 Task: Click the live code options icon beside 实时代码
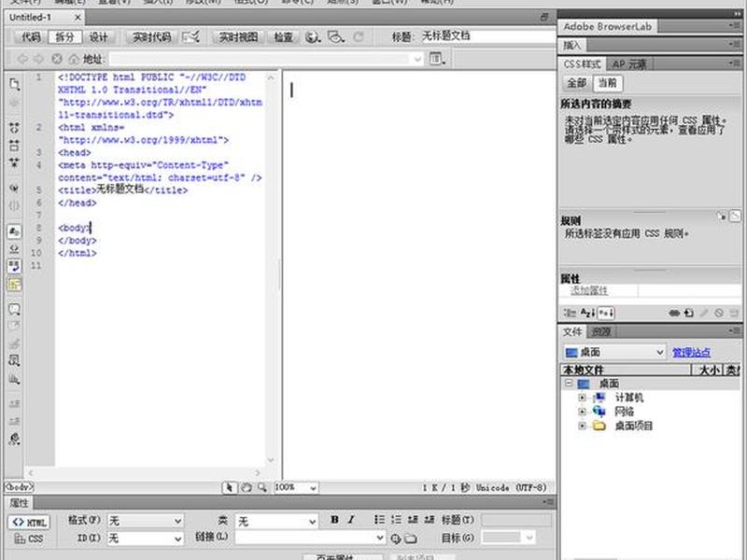[x=191, y=36]
